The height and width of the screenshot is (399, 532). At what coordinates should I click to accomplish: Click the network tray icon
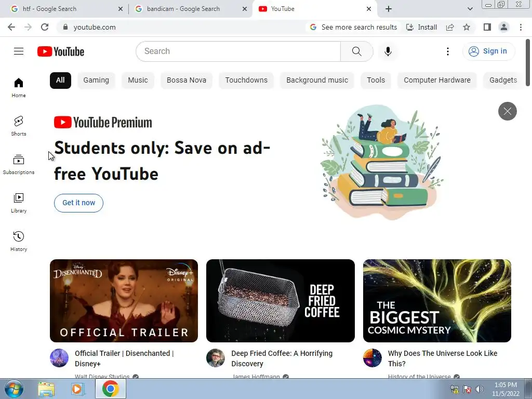coord(454,389)
